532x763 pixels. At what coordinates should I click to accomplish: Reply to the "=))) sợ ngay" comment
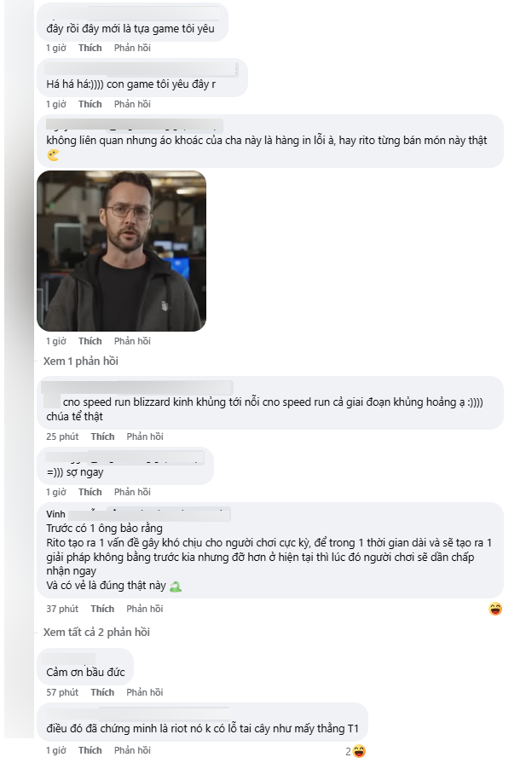(x=132, y=492)
